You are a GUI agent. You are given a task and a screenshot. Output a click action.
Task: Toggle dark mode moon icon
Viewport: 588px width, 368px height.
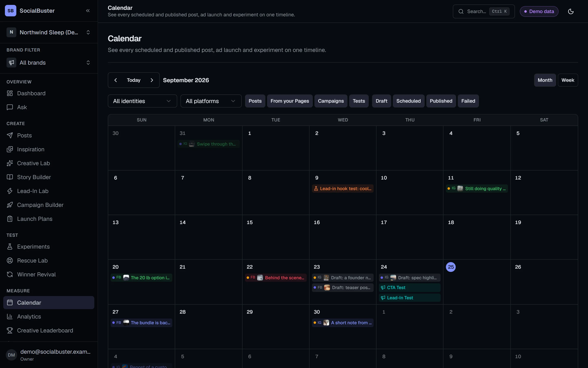click(571, 11)
